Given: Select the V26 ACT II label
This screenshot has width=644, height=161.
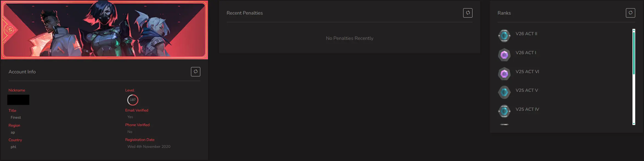Looking at the screenshot, I should tap(526, 34).
